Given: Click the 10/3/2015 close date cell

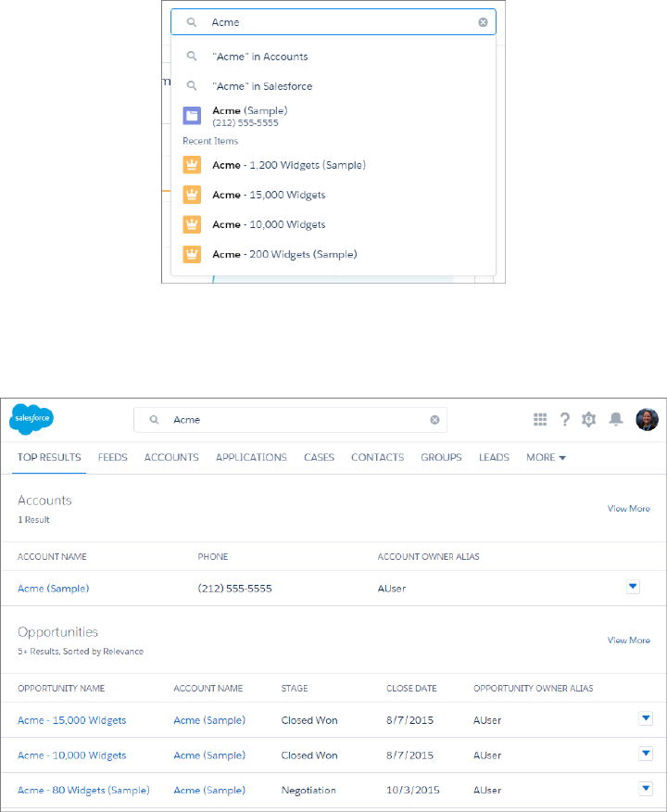Looking at the screenshot, I should [x=413, y=791].
